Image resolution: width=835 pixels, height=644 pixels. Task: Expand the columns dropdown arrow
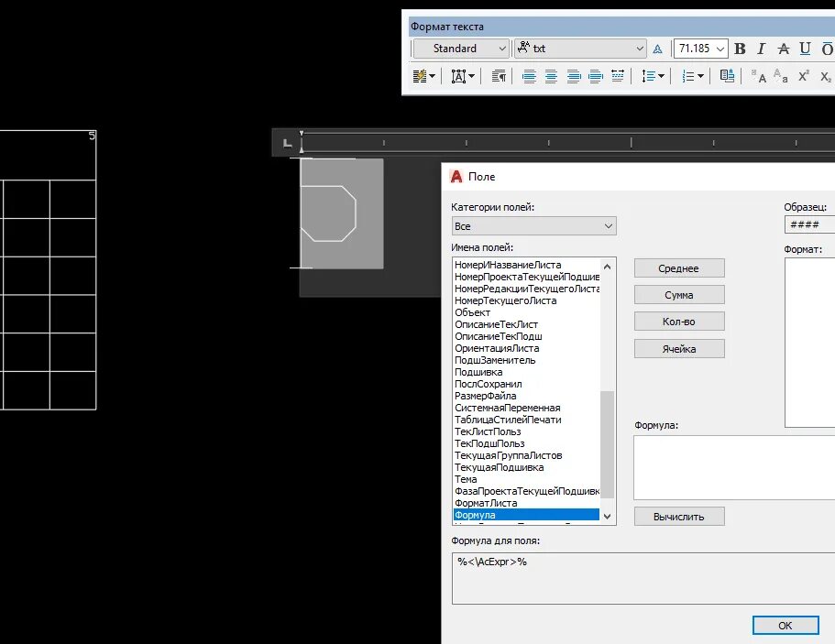tap(432, 76)
